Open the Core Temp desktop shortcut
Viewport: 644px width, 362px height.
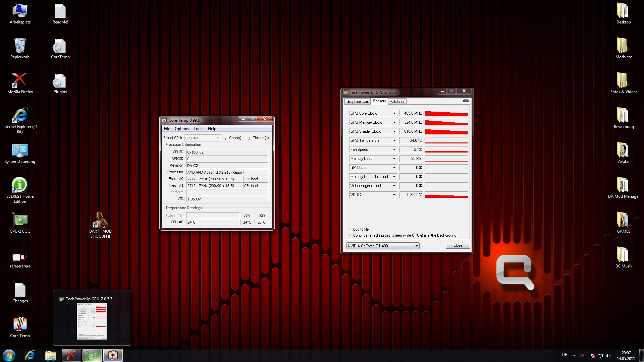20,324
